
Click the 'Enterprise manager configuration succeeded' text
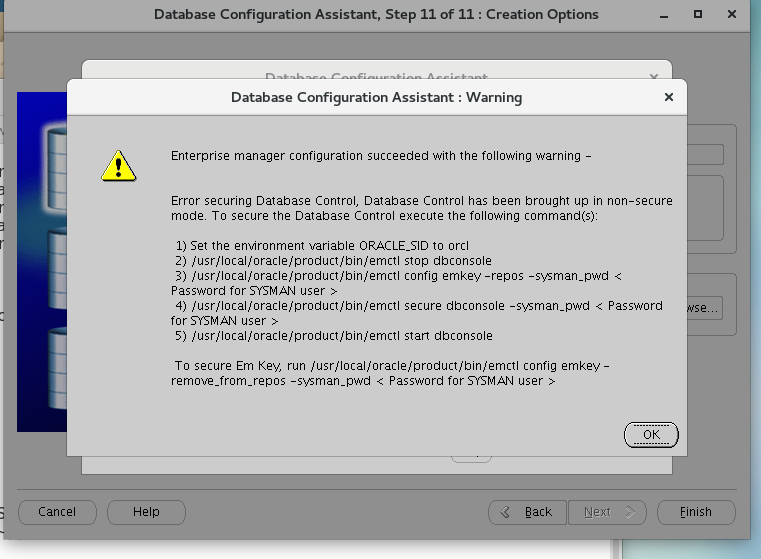[381, 156]
